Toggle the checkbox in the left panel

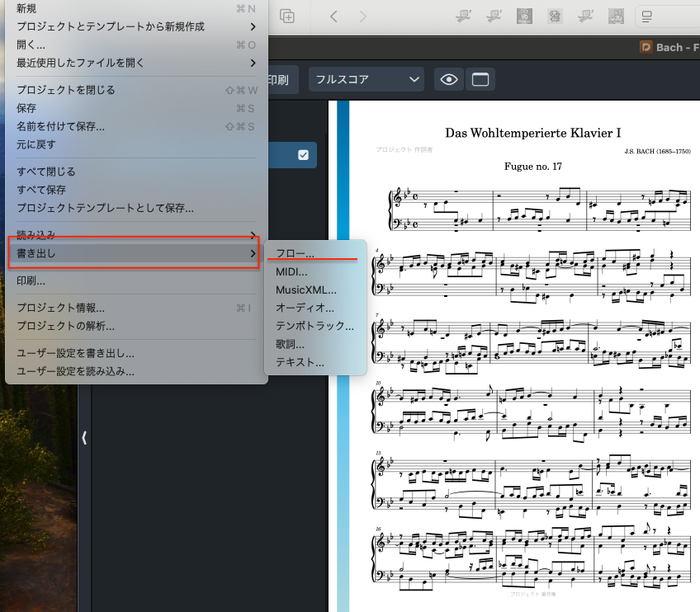pyautogui.click(x=303, y=154)
